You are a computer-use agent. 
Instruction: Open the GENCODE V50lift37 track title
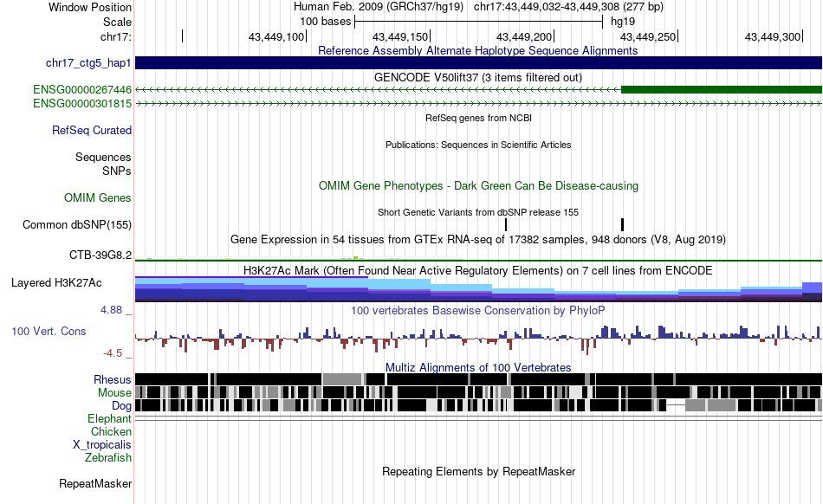click(x=478, y=78)
